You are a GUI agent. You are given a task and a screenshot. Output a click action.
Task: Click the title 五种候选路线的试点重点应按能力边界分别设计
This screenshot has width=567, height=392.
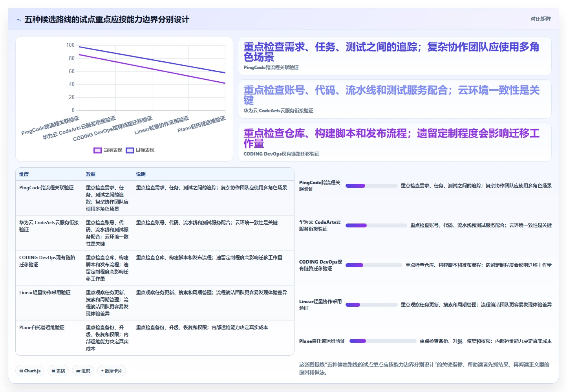[107, 20]
